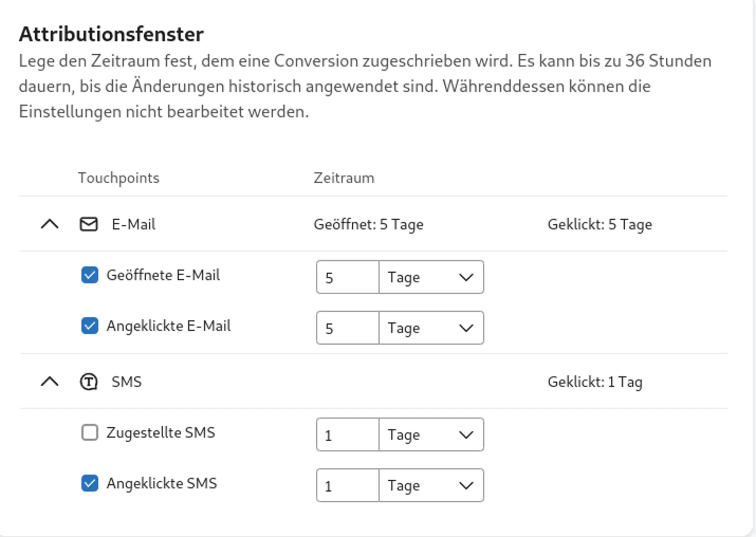Select the Touchpoints column header
The width and height of the screenshot is (756, 537).
pos(119,178)
